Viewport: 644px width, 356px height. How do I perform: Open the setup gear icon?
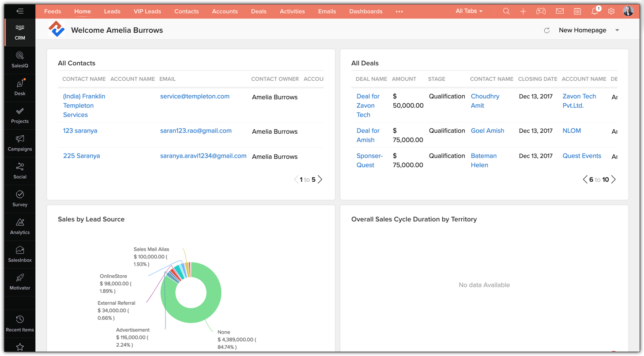(611, 11)
